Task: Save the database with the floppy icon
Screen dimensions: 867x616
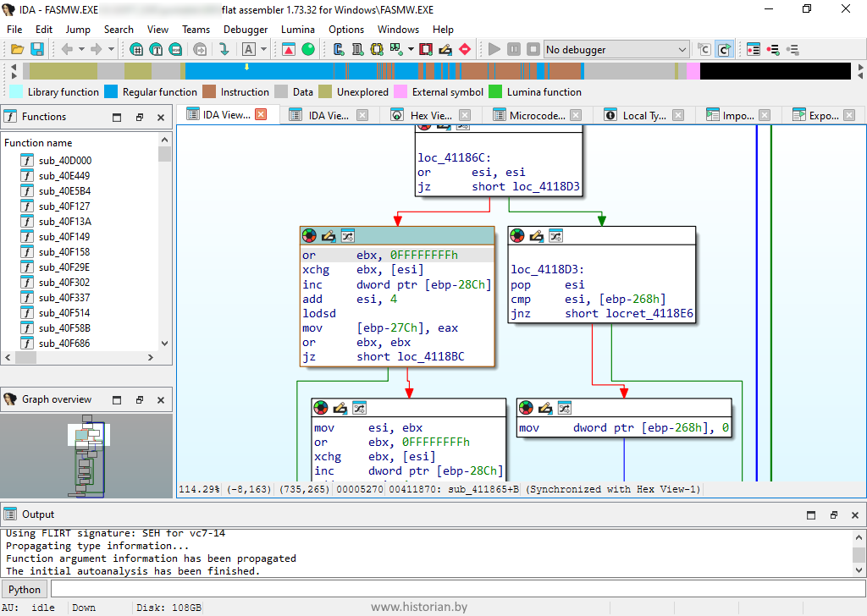Action: tap(37, 49)
